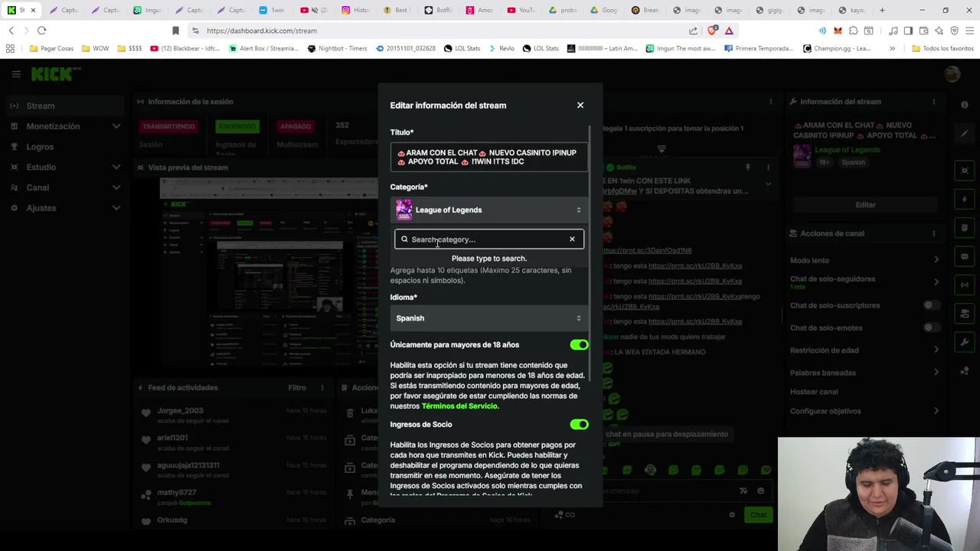980x551 pixels.
Task: Open the Idioma Spanish dropdown
Action: 489,318
